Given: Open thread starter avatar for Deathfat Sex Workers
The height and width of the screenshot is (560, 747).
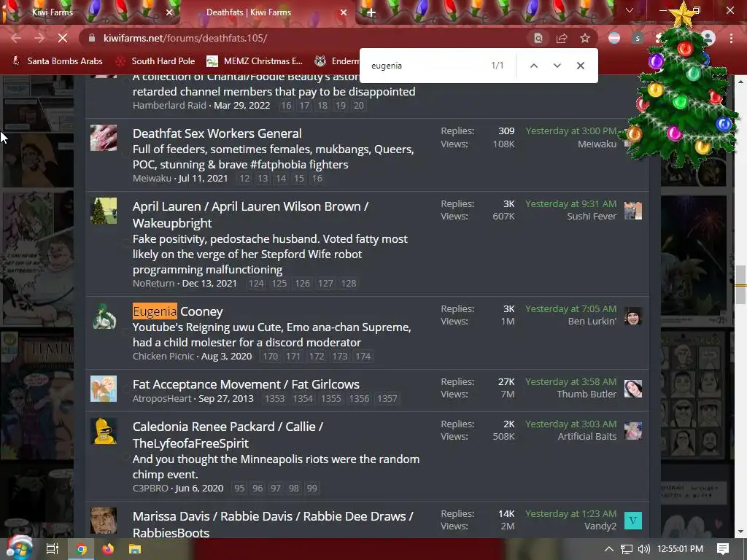Looking at the screenshot, I should [104, 138].
